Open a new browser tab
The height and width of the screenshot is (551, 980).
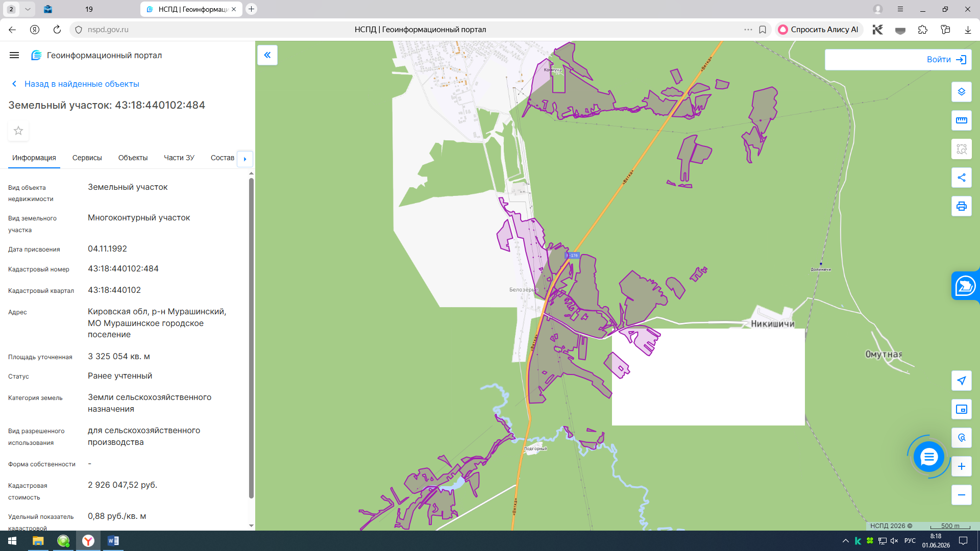tap(251, 9)
